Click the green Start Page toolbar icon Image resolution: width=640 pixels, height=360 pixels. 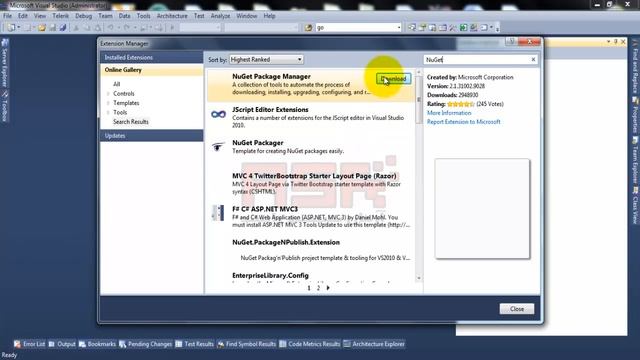[463, 28]
